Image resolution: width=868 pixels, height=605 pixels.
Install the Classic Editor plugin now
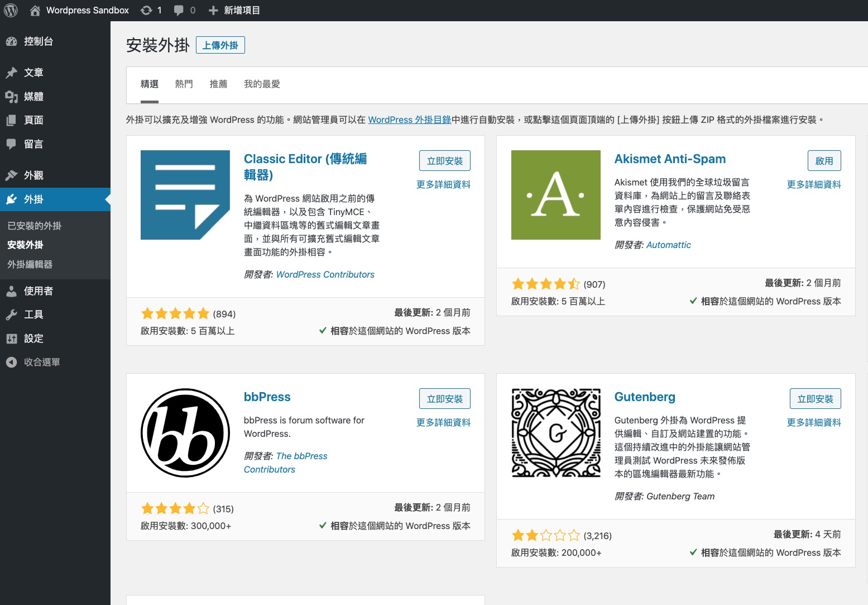444,161
